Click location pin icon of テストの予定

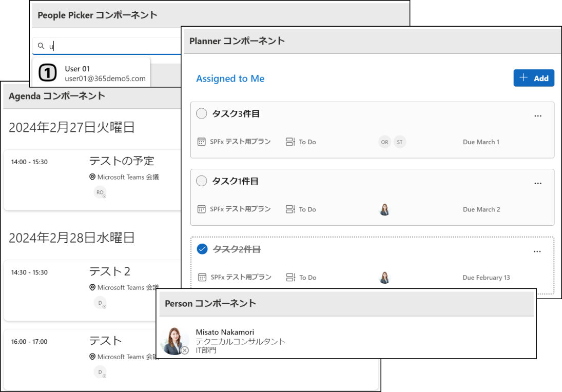[92, 177]
